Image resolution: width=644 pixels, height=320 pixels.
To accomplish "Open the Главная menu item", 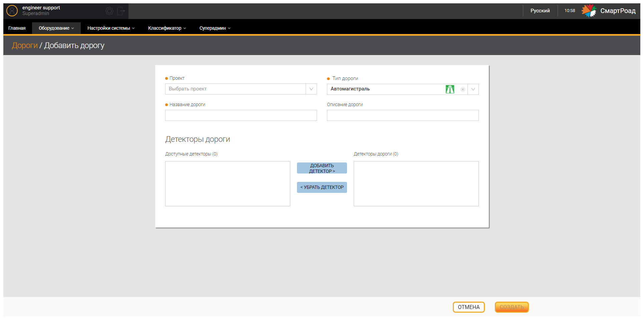I will click(17, 28).
